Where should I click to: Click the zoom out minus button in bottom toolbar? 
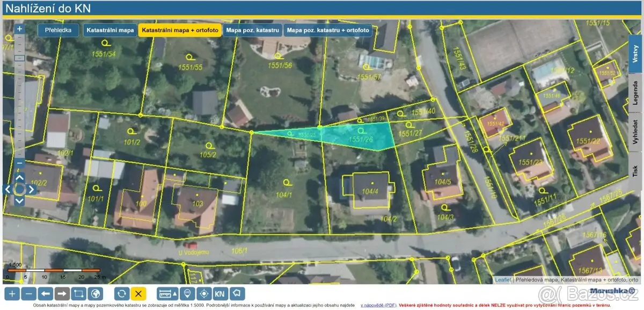pos(30,293)
